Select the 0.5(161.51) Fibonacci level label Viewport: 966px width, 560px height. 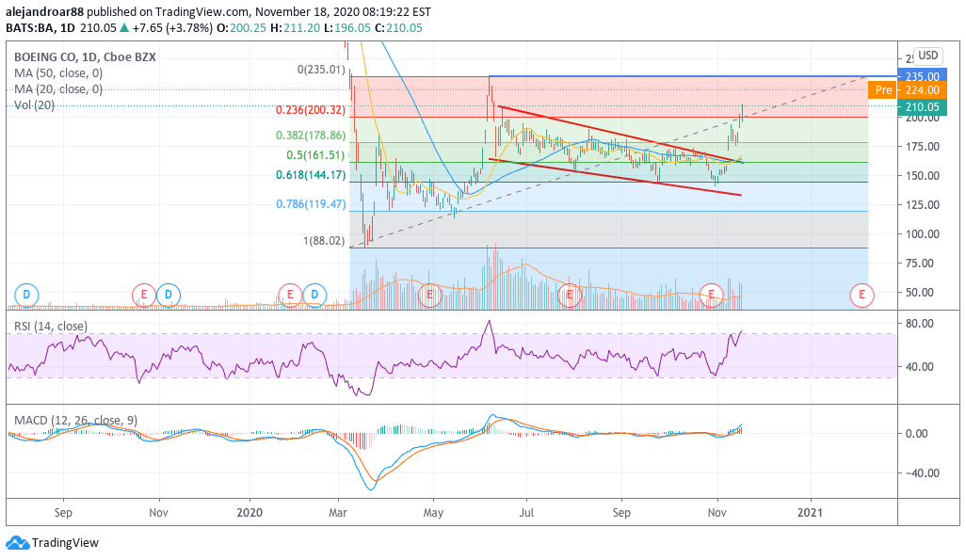click(x=315, y=155)
